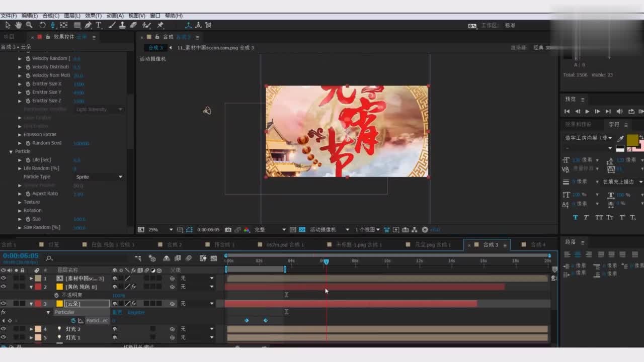Hide layer 2 黄色 纯色 8 eye icon
644x362 pixels.
click(x=4, y=287)
